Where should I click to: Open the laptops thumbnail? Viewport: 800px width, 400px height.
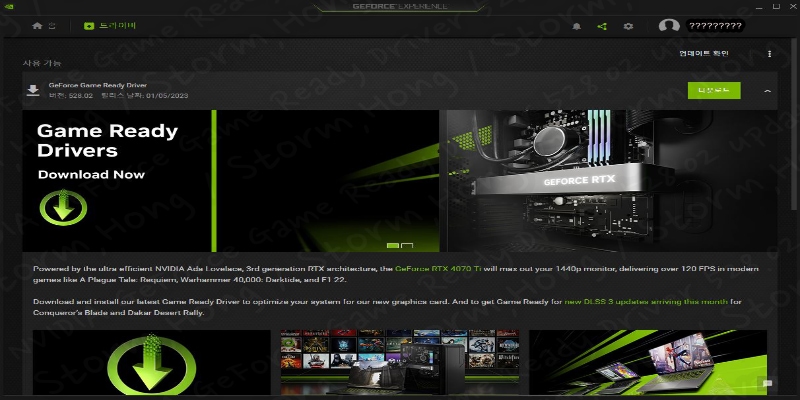tap(648, 362)
